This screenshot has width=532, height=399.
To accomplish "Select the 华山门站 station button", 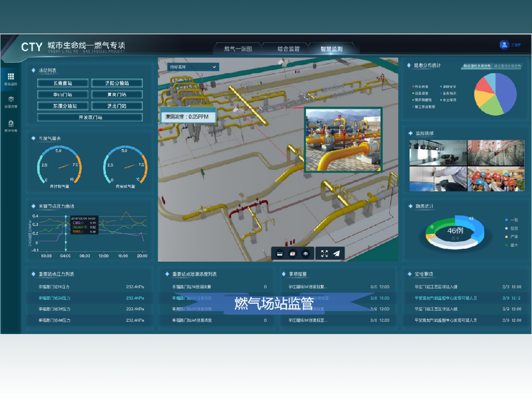I will pyautogui.click(x=62, y=95).
